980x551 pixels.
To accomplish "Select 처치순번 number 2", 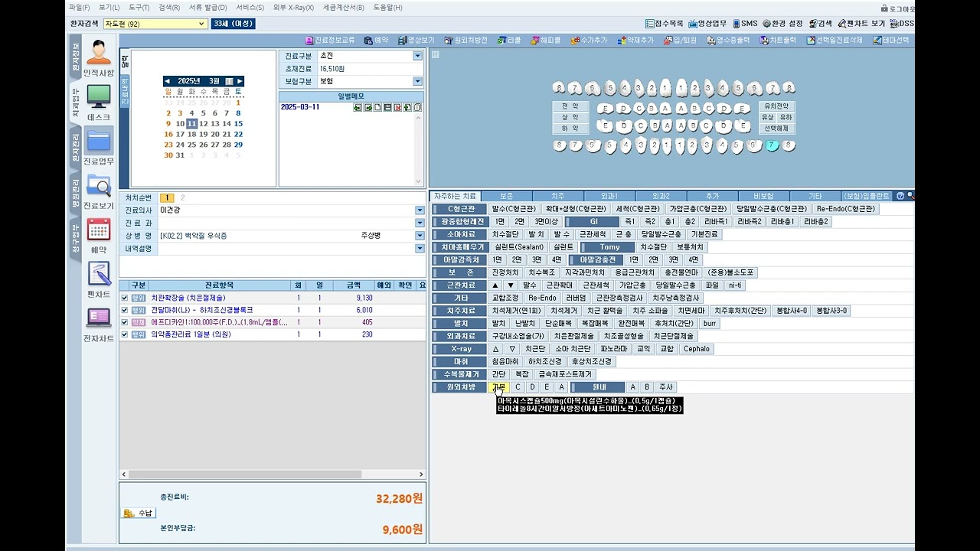I will coord(182,197).
